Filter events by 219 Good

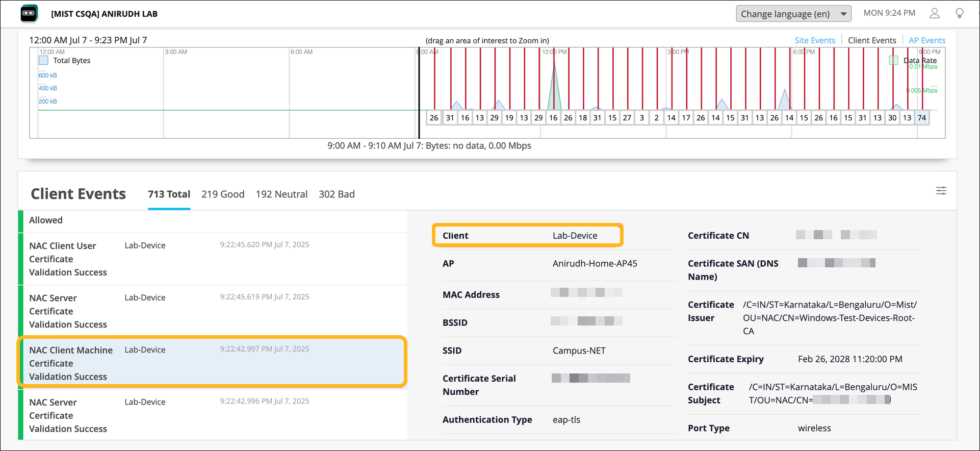223,194
